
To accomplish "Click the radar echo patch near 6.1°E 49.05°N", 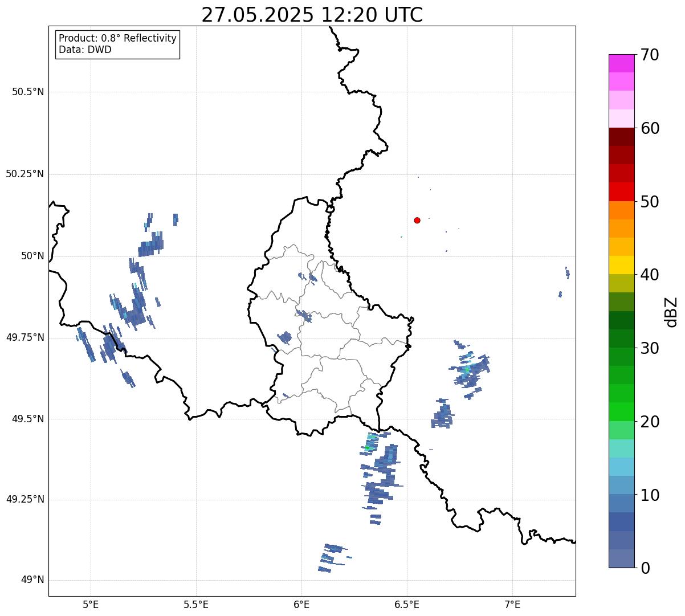I will 334,558.
